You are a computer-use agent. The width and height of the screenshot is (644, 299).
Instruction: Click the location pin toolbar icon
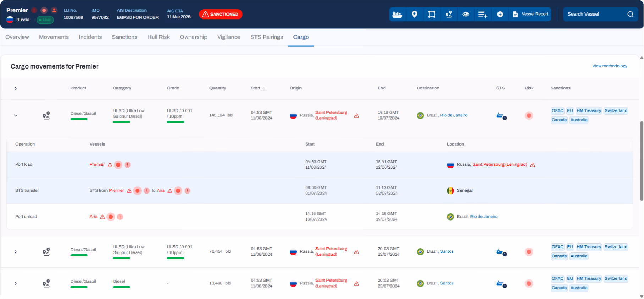click(x=414, y=14)
